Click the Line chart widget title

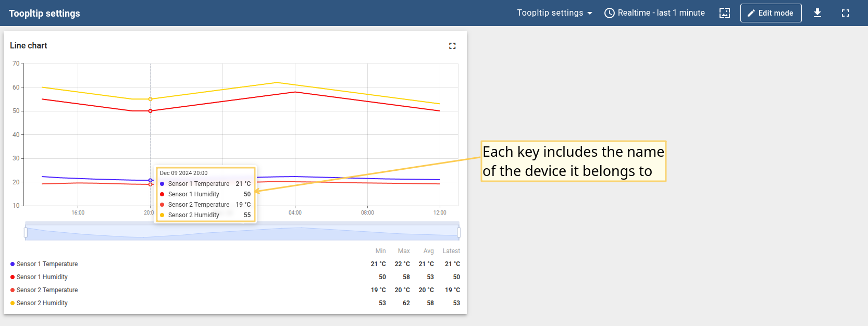[29, 46]
